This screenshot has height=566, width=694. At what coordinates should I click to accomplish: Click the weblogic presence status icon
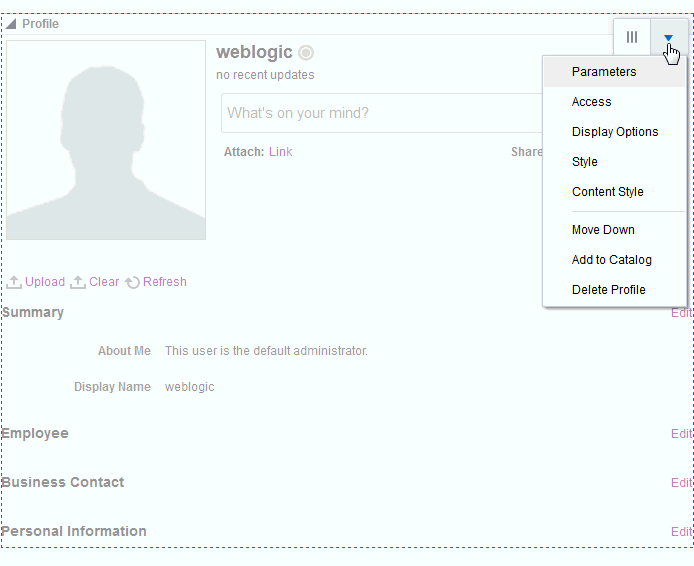click(x=306, y=53)
